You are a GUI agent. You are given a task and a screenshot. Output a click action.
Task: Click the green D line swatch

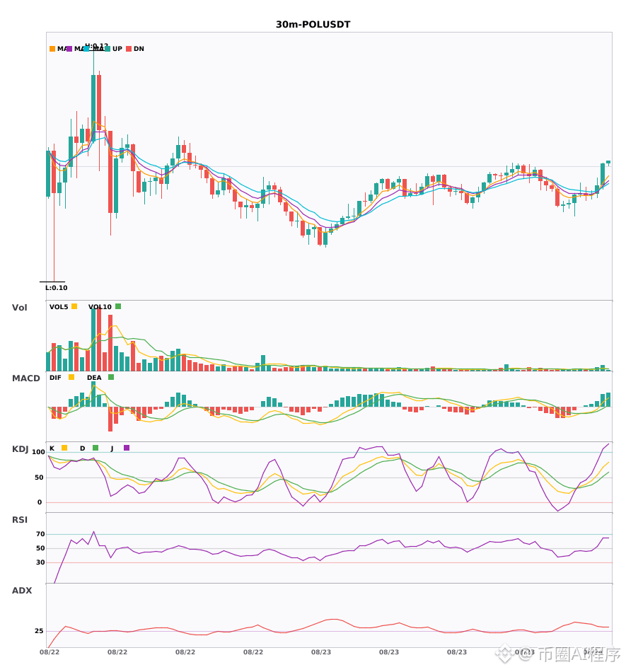(x=95, y=448)
